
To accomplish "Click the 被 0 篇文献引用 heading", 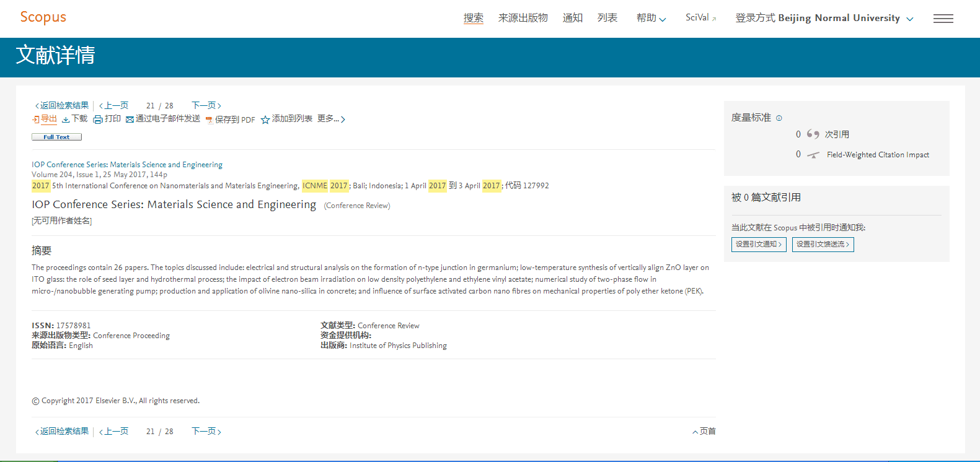I will point(766,198).
